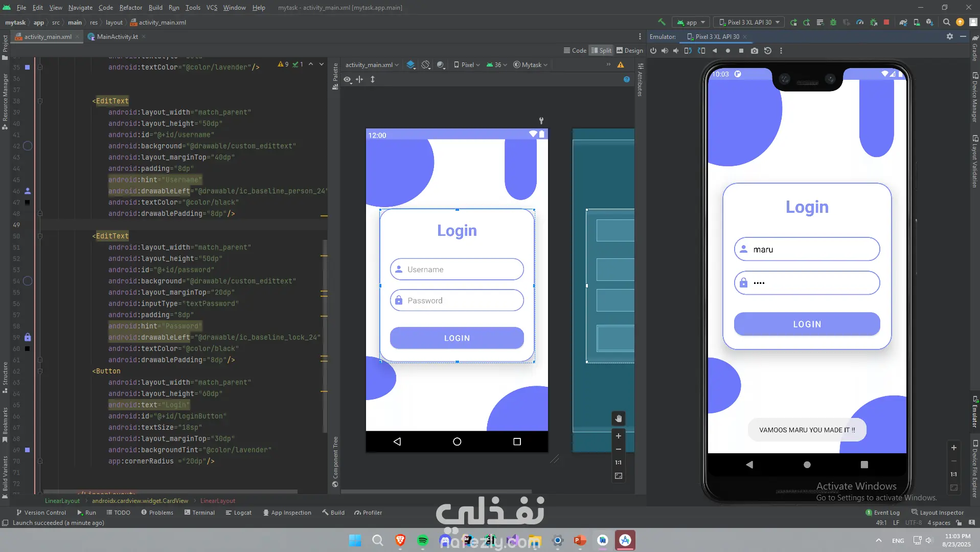Viewport: 980px width, 552px height.
Task: Click the design editor help question icon
Action: click(627, 79)
